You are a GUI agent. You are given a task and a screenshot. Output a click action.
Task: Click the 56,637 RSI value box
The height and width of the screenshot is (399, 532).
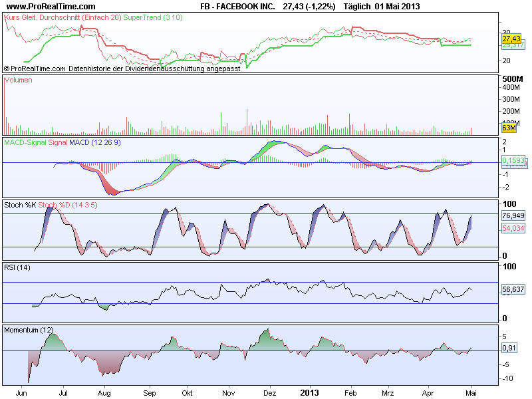513,289
